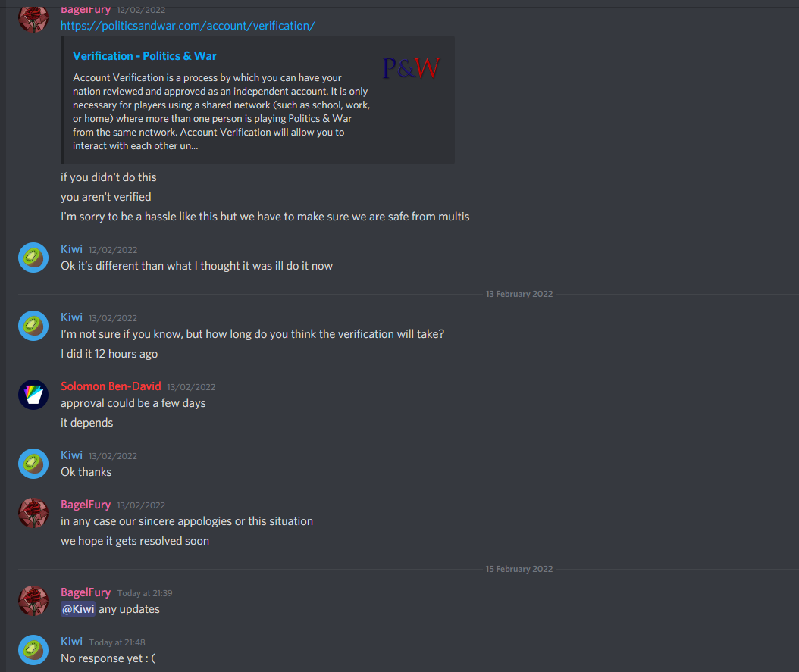Viewport: 799px width, 672px height.
Task: Click the Solomon Ben-David username
Action: pos(111,386)
